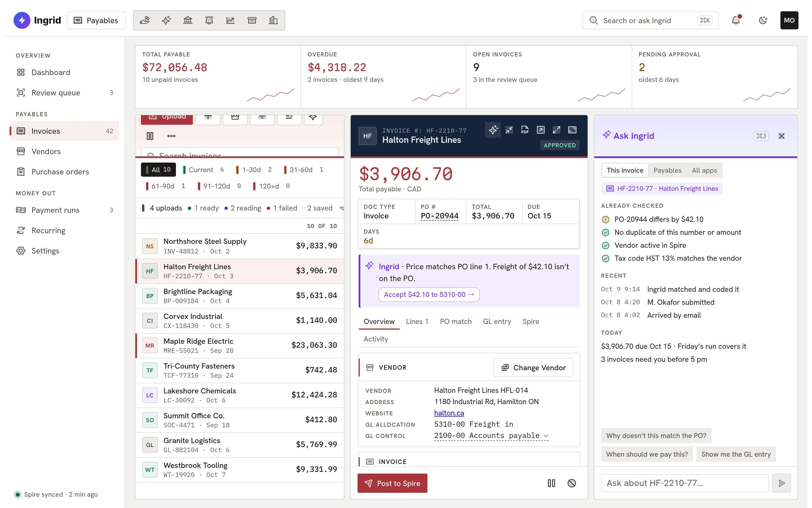
Task: Toggle dark mode moon icon
Action: click(763, 20)
